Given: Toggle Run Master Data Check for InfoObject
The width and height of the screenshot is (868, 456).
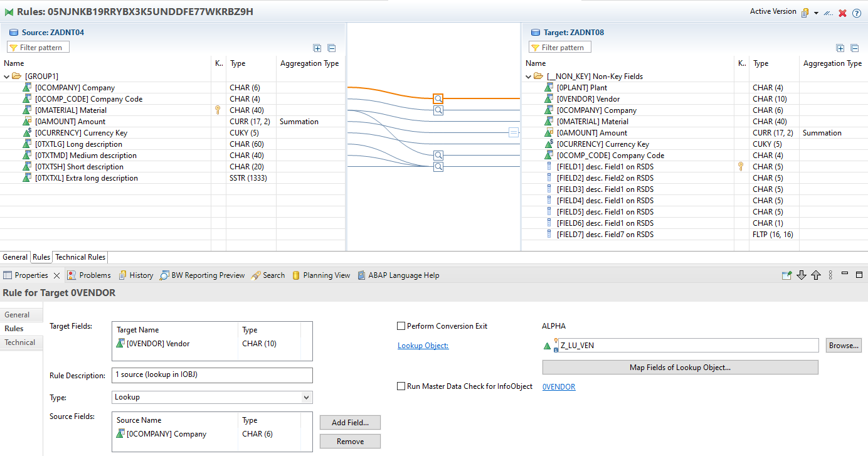Looking at the screenshot, I should click(401, 386).
